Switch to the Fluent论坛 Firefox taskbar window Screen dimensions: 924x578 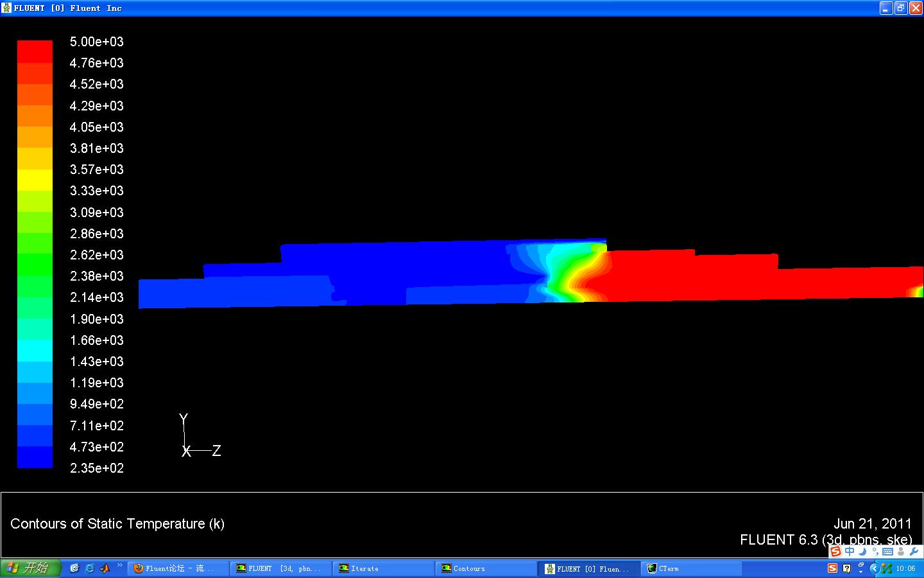click(x=178, y=568)
